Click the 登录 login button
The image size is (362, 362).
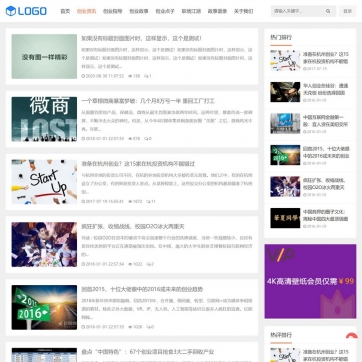pyautogui.click(x=347, y=11)
